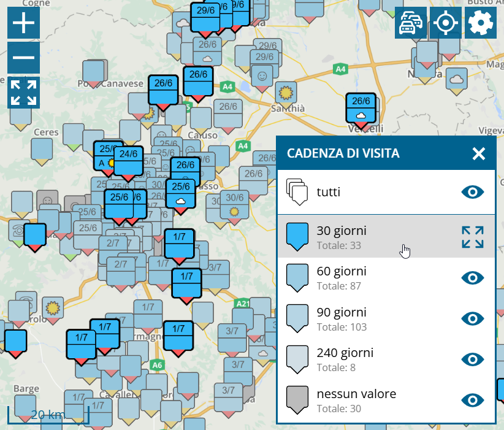Open the 24/6 bright blue marker
This screenshot has height=430, width=504.
click(x=128, y=164)
